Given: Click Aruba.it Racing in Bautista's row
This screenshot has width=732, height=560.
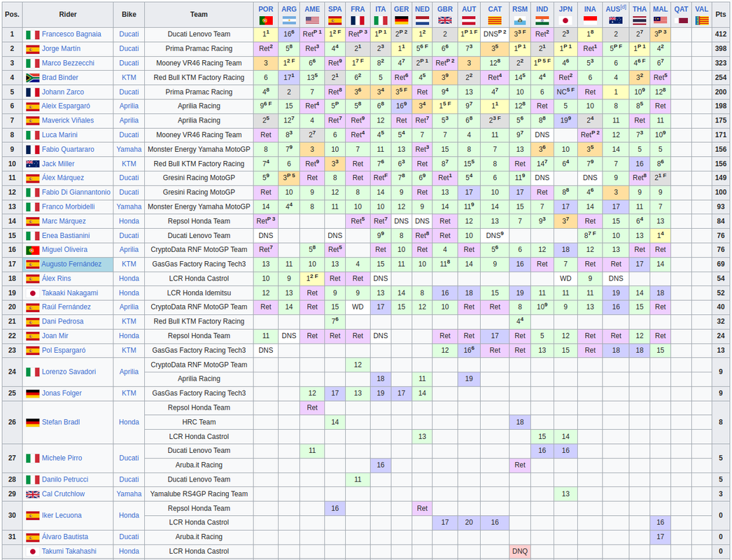Looking at the screenshot, I should [199, 537].
